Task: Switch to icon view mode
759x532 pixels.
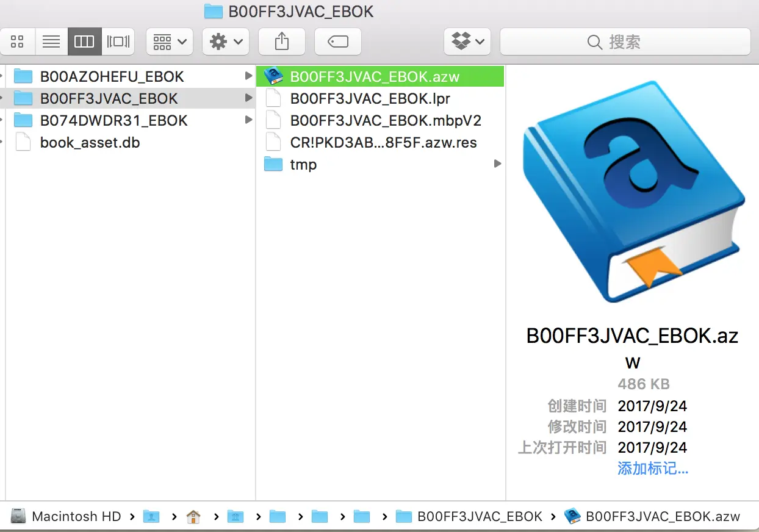Action: coord(18,41)
